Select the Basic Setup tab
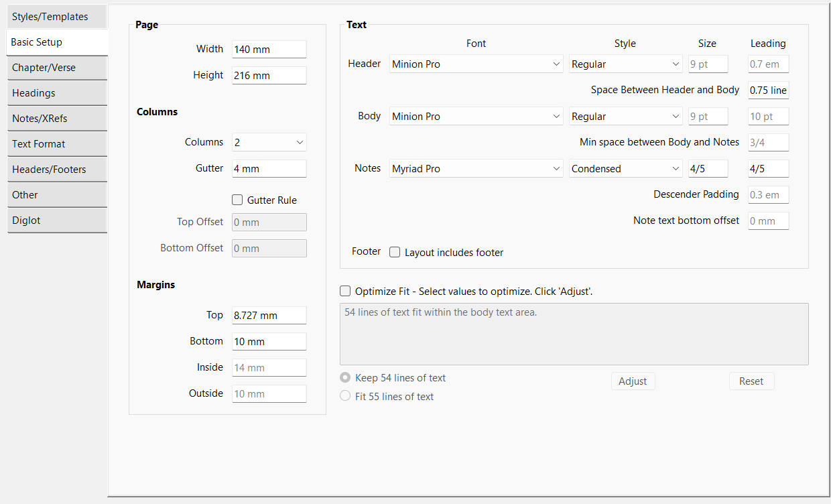Screen dimensions: 831x504 (x=57, y=42)
